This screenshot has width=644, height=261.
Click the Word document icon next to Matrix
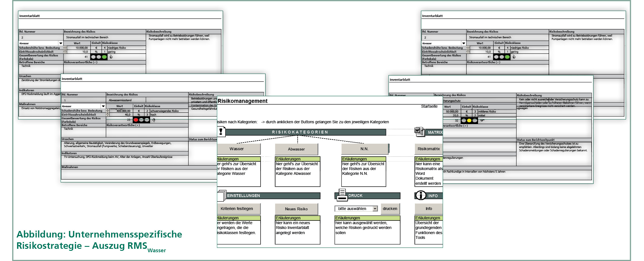click(x=419, y=132)
